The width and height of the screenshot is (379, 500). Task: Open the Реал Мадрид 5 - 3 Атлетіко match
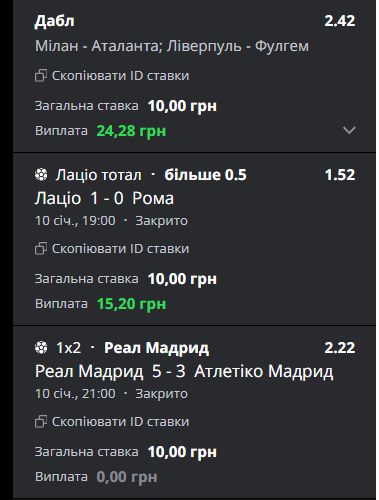coord(184,371)
